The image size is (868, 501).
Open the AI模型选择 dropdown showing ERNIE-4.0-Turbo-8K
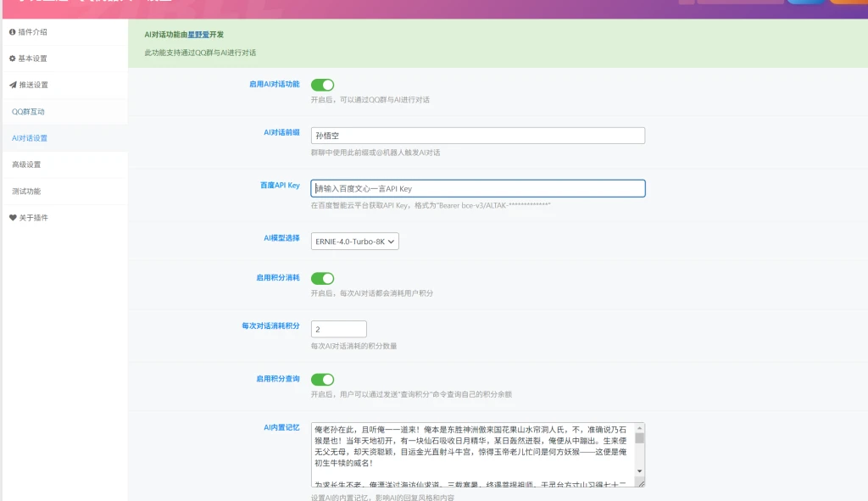pyautogui.click(x=354, y=242)
